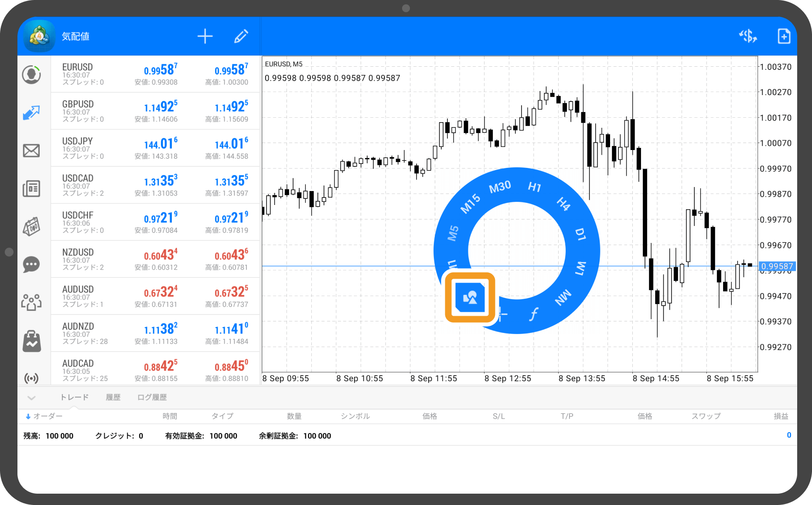
Task: Click the クレジット credit value
Action: [x=141, y=436]
